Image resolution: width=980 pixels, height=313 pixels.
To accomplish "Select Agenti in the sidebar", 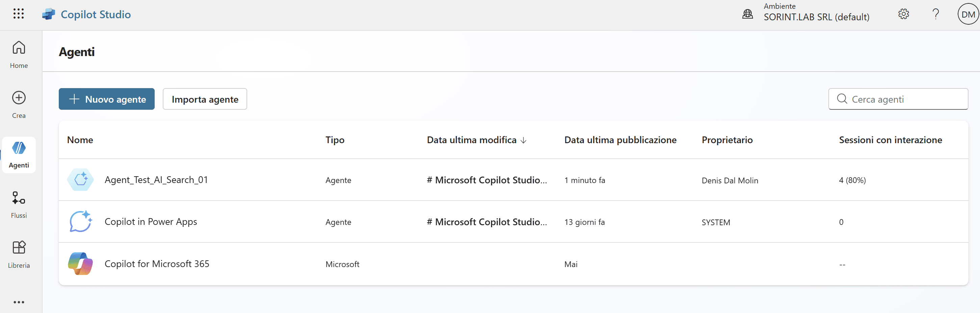I will (19, 155).
